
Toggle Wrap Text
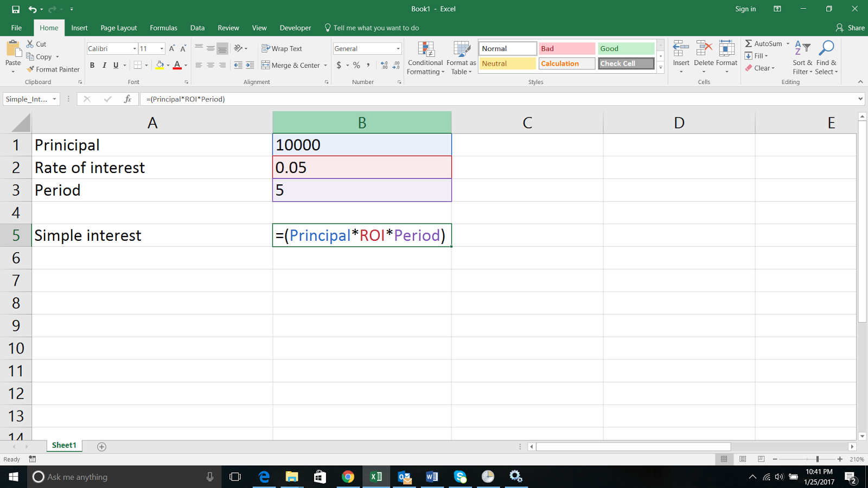[x=282, y=48]
